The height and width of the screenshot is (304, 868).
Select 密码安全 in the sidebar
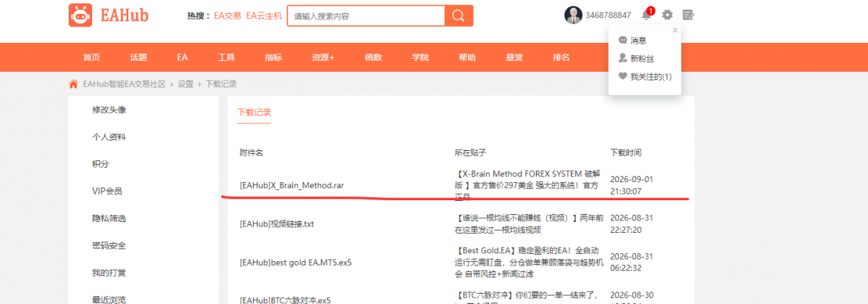[x=109, y=246]
